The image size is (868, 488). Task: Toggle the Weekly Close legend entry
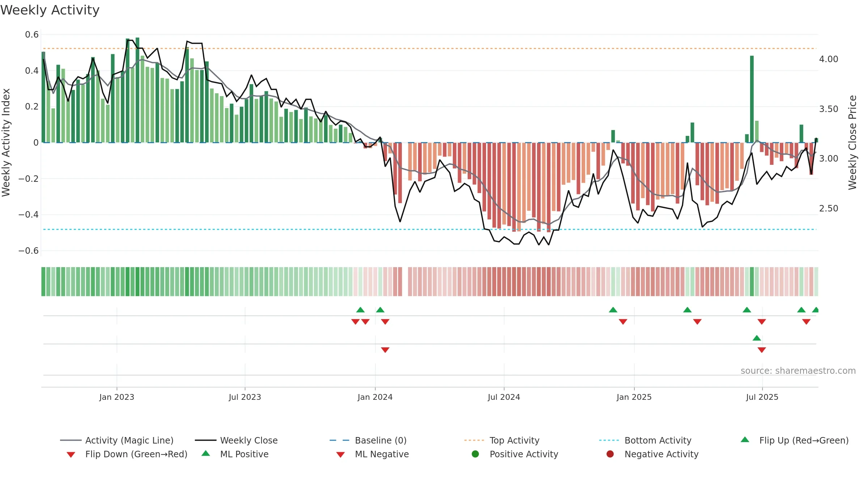tap(236, 440)
